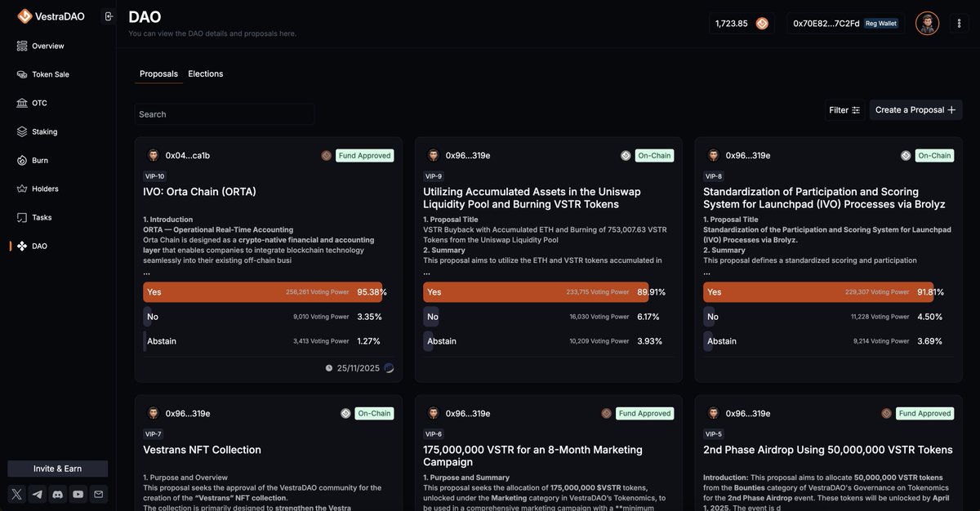The image size is (980, 511).
Task: Open the user profile avatar
Action: (927, 24)
